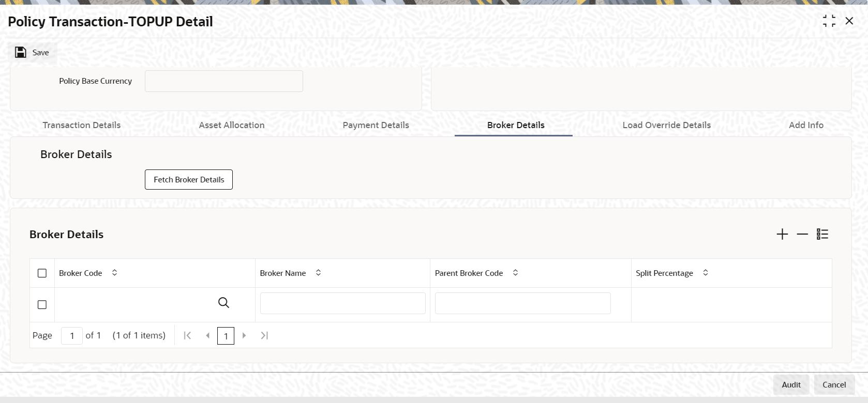
Task: Open Broker Code search lookup icon
Action: click(223, 303)
